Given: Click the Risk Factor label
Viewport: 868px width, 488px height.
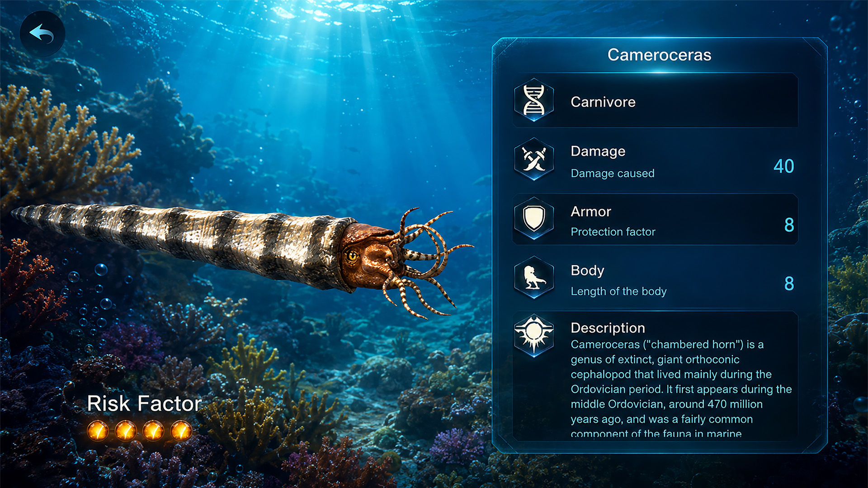Looking at the screenshot, I should point(144,403).
